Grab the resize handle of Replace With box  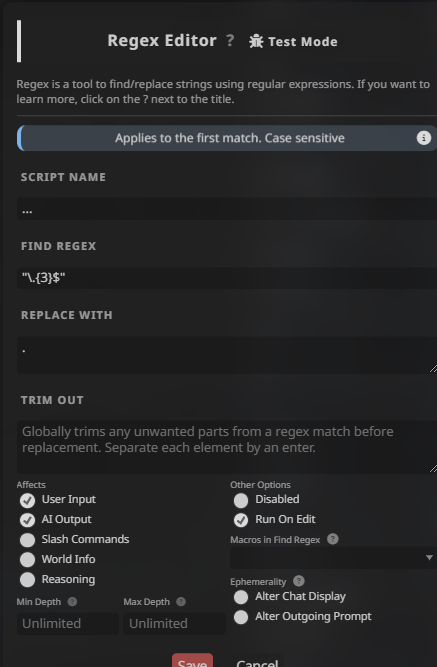[433, 369]
